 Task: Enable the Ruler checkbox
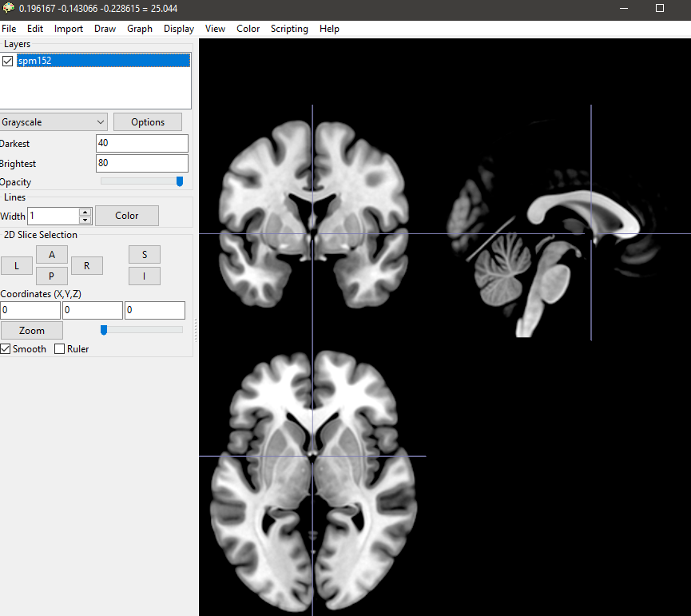[60, 349]
